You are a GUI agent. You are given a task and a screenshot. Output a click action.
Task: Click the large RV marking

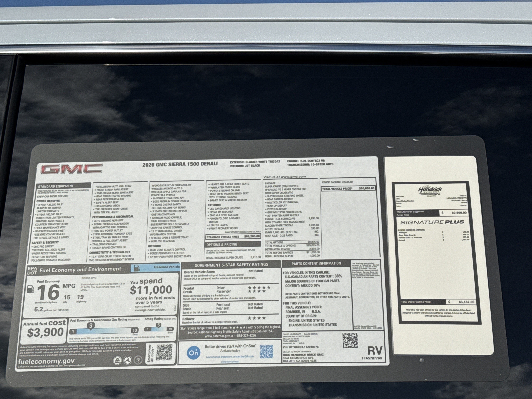(x=374, y=351)
